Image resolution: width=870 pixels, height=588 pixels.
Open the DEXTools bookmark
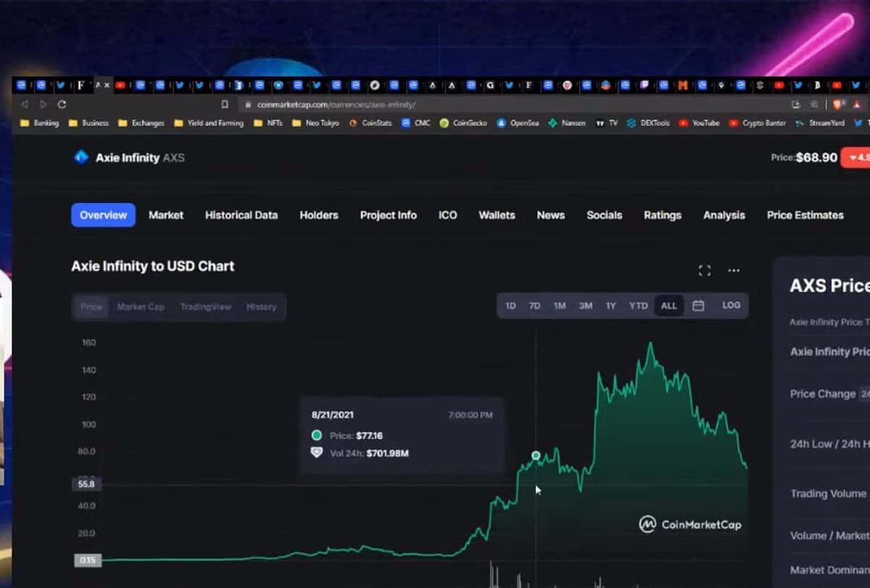[648, 123]
